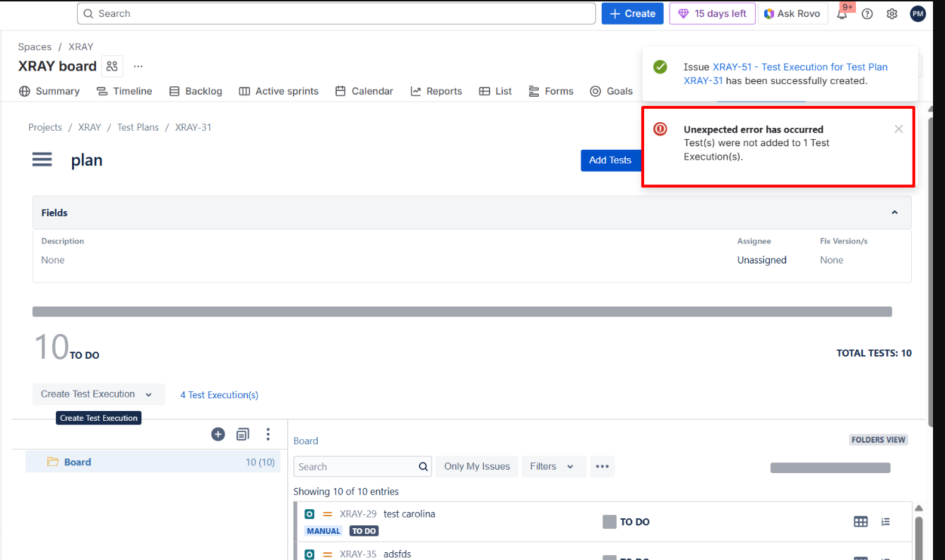Image resolution: width=945 pixels, height=560 pixels.
Task: Open the help question mark icon
Action: [867, 14]
